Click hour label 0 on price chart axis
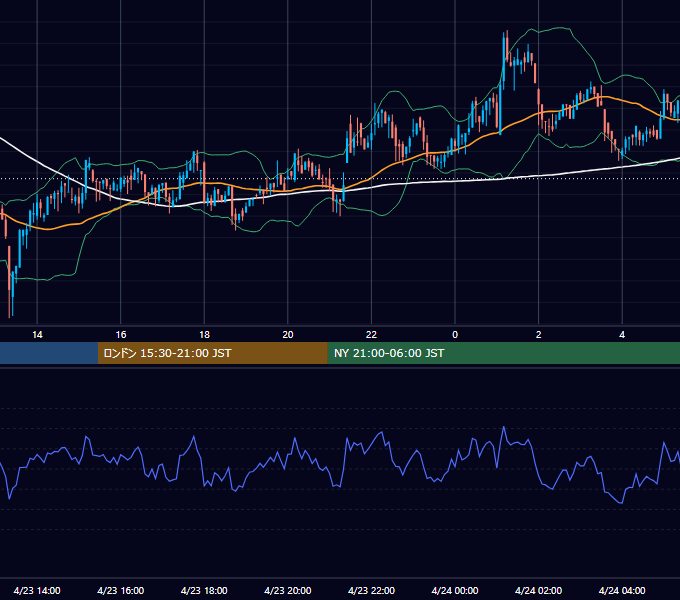Viewport: 680px width, 600px height. [455, 334]
